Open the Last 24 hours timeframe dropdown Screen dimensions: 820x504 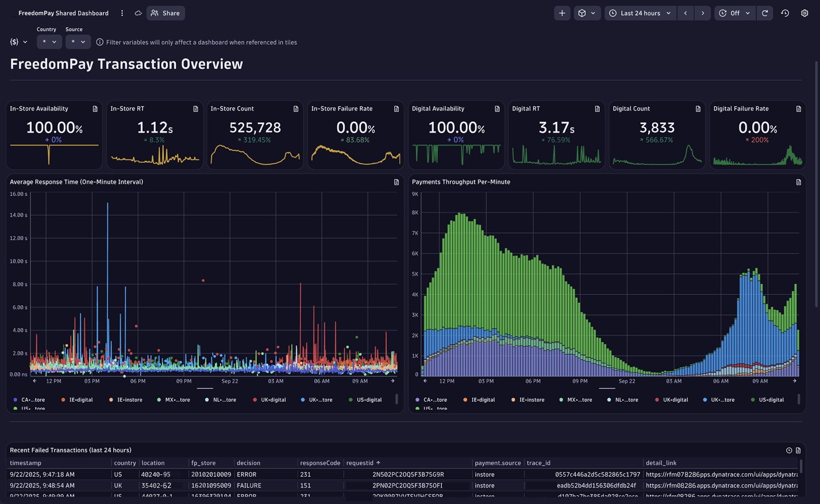(x=640, y=13)
